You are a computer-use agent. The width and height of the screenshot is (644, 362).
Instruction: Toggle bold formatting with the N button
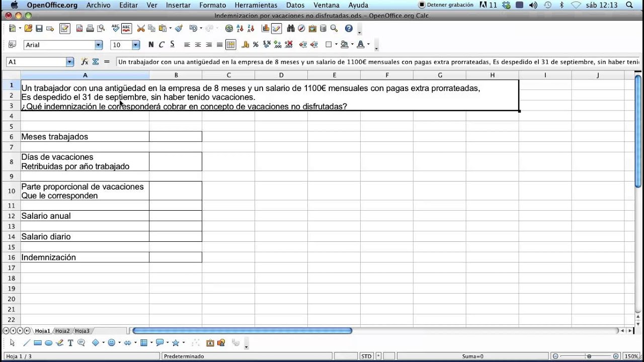pos(150,45)
